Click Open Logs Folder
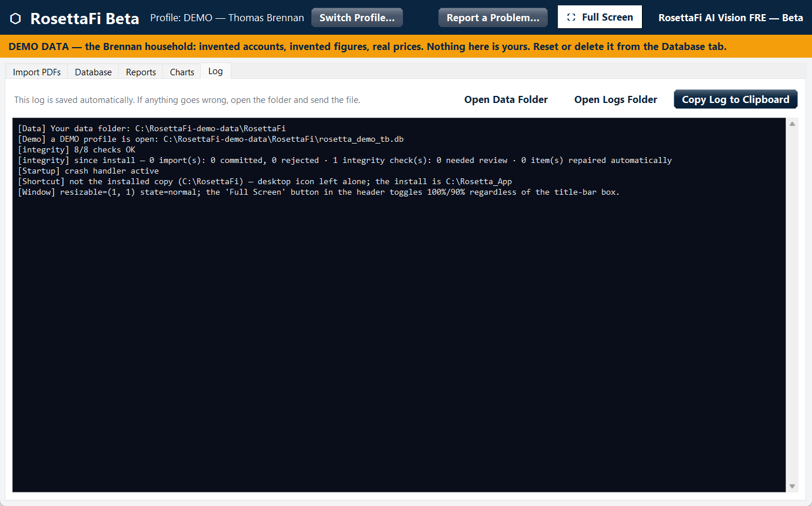Viewport: 812px width, 506px height. click(x=615, y=99)
